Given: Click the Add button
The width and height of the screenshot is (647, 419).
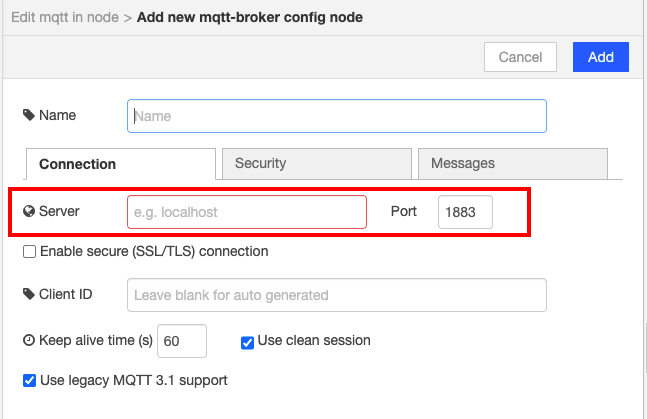Looking at the screenshot, I should pos(601,57).
